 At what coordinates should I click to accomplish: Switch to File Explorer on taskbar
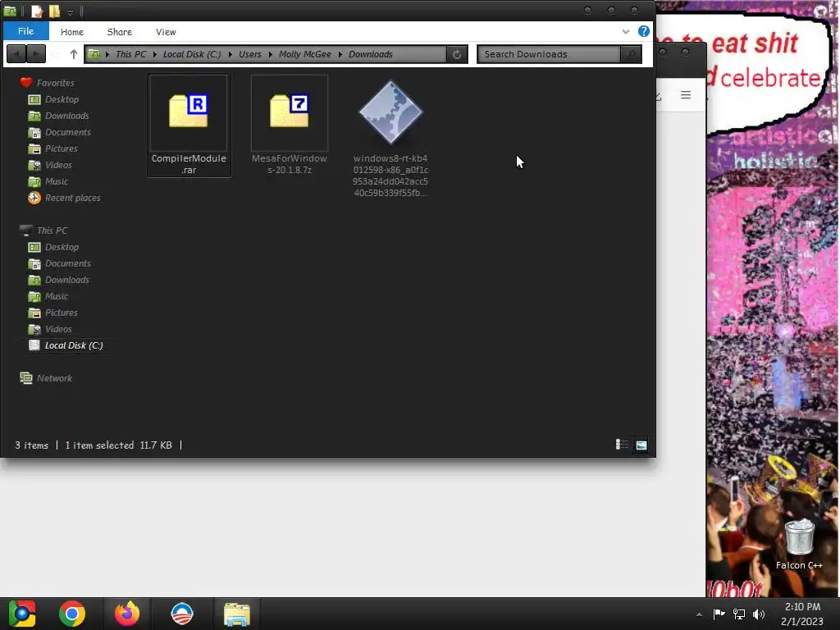(237, 614)
